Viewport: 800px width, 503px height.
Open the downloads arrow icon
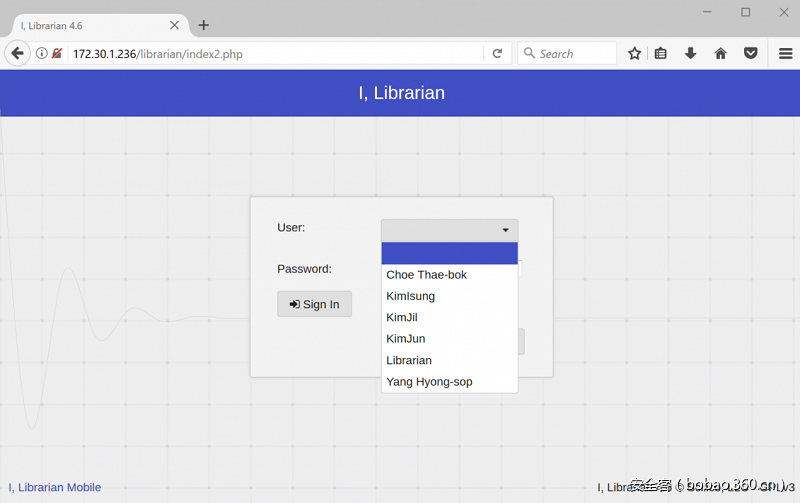pos(690,53)
